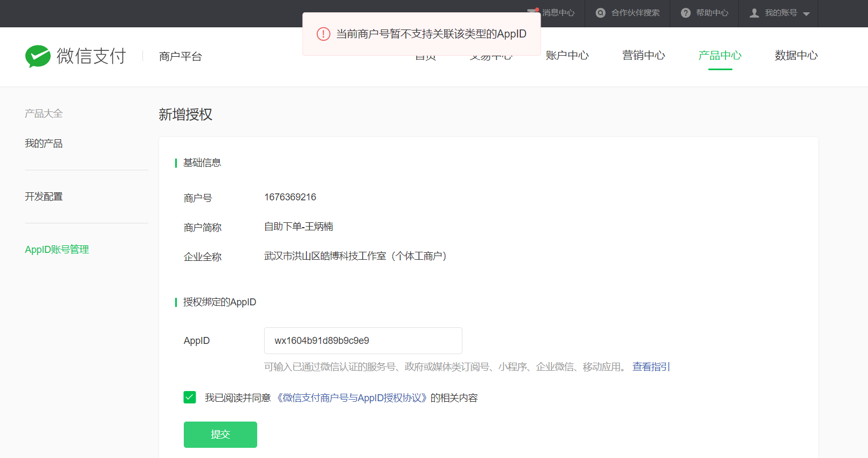Image resolution: width=868 pixels, height=458 pixels.
Task: Click the alert message 当前商户号暂不支持关联该类型的AppID
Action: [431, 34]
